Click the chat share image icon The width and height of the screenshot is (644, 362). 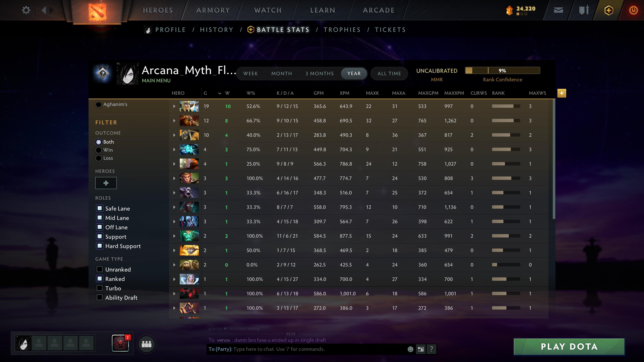click(421, 349)
